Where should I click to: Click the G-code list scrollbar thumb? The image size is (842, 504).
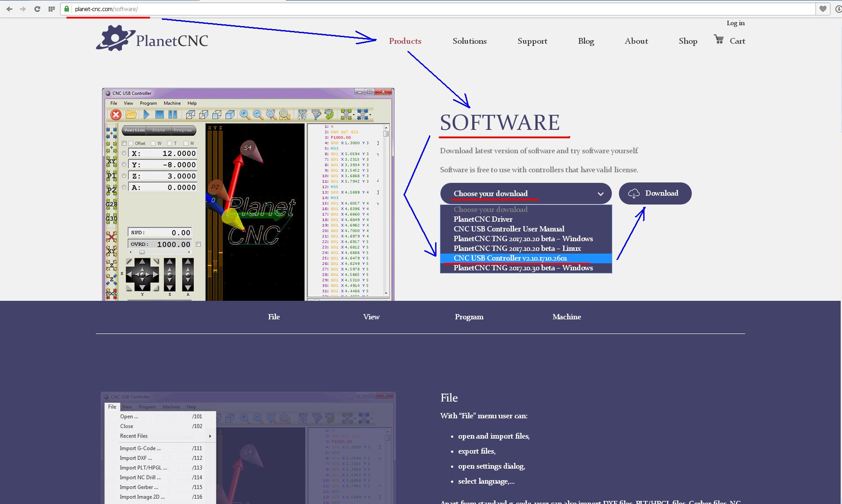tap(386, 133)
